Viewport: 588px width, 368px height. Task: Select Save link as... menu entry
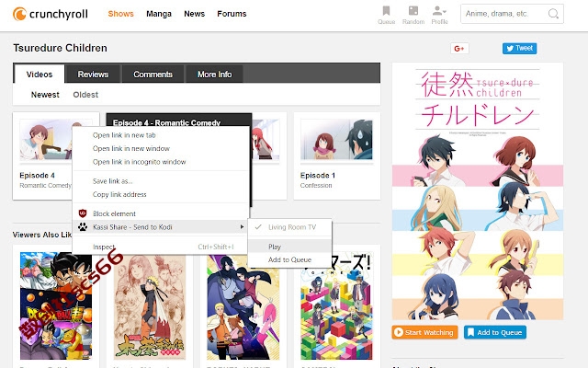click(161, 181)
